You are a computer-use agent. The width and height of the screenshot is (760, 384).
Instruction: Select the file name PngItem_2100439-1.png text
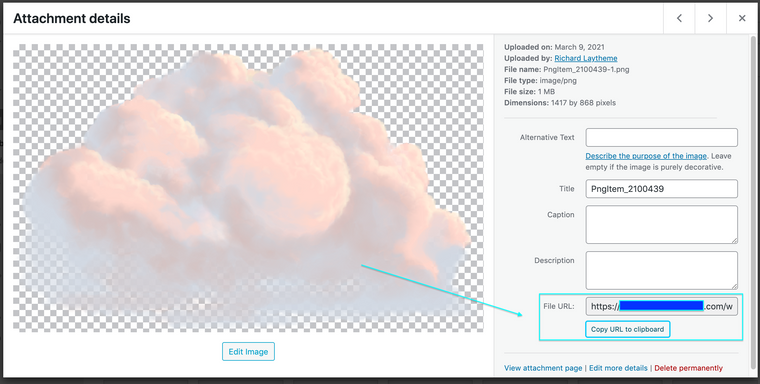(586, 69)
